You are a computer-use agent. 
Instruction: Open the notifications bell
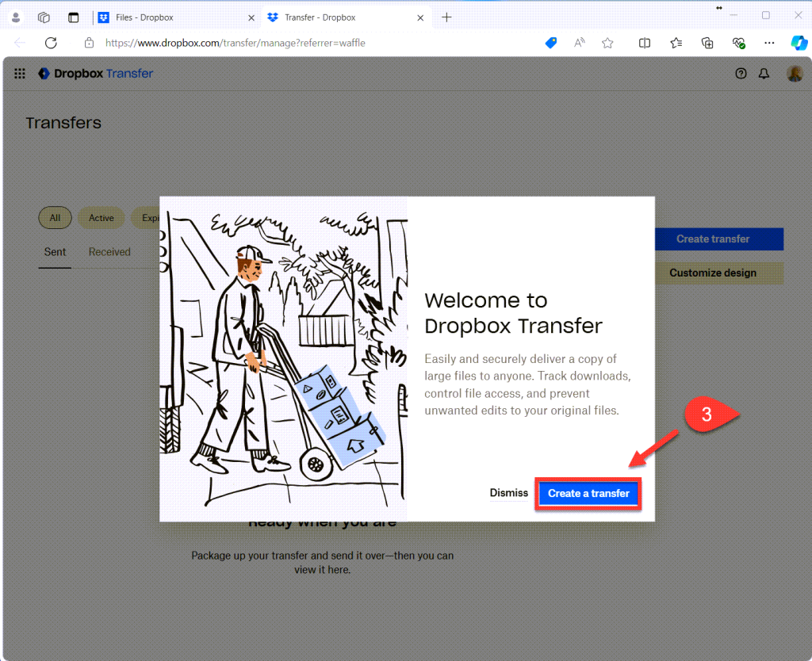click(x=764, y=74)
